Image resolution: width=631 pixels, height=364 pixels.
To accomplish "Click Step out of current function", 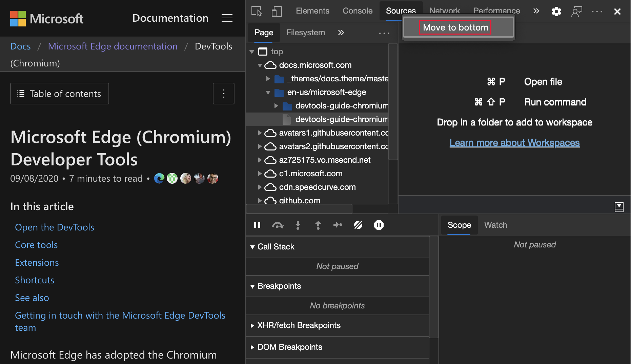I will [318, 225].
